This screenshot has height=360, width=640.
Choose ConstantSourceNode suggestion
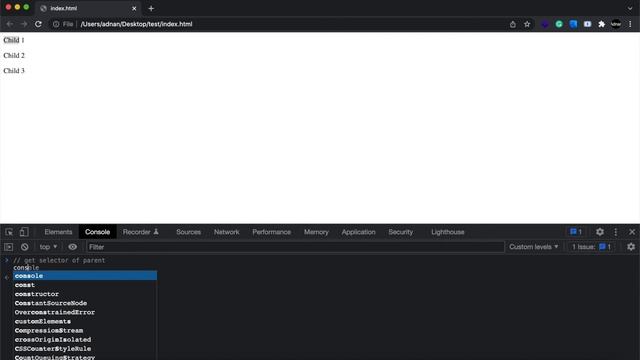coord(85,303)
